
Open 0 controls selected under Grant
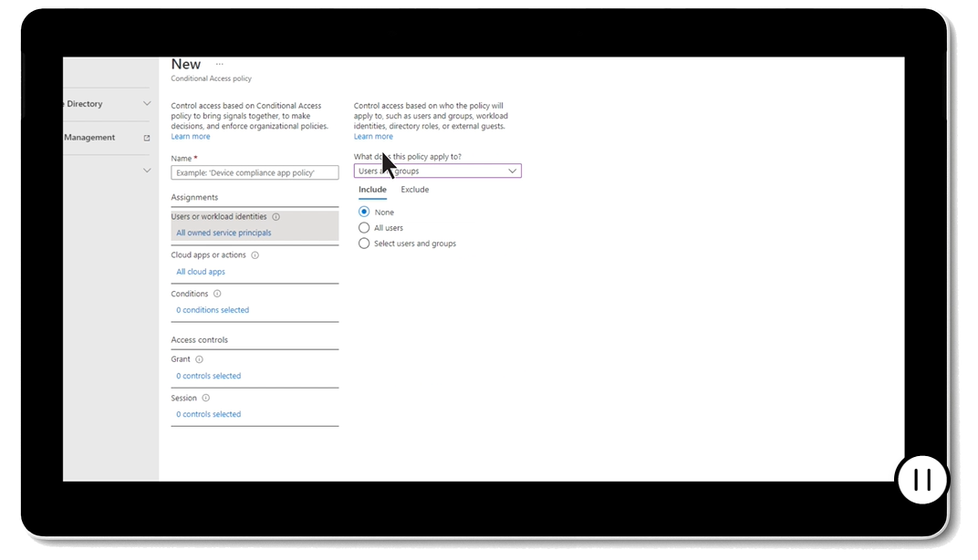209,376
